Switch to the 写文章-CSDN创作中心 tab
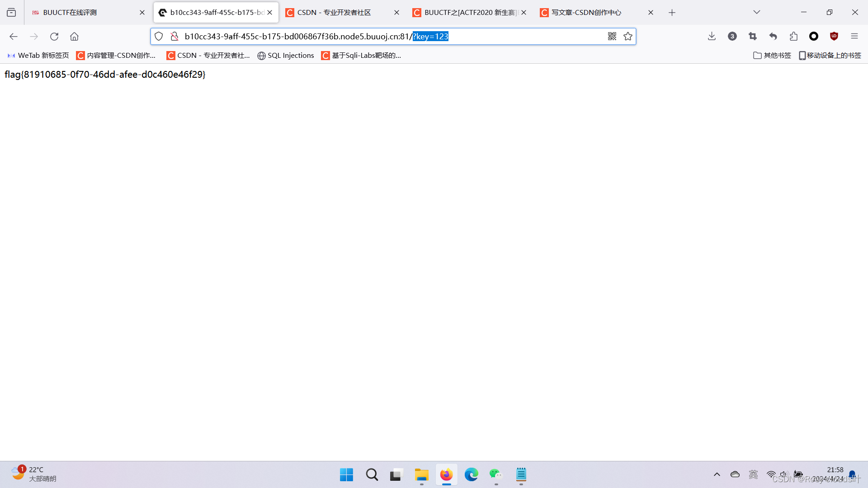The height and width of the screenshot is (488, 868). (586, 13)
